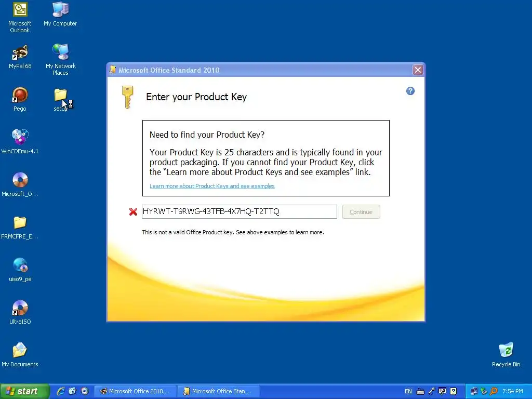Close the Office Standard 2010 dialog

(x=418, y=70)
